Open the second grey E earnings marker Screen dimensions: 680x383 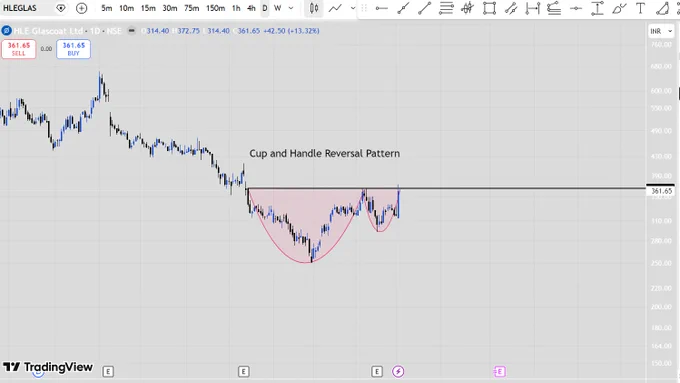[x=243, y=371]
